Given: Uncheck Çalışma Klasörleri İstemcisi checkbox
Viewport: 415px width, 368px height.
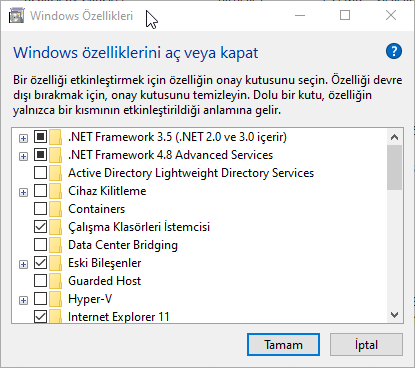Looking at the screenshot, I should click(x=40, y=227).
